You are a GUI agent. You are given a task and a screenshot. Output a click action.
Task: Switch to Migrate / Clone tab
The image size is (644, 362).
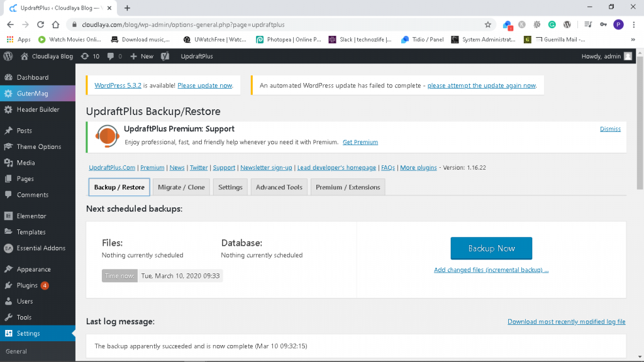[x=181, y=187]
